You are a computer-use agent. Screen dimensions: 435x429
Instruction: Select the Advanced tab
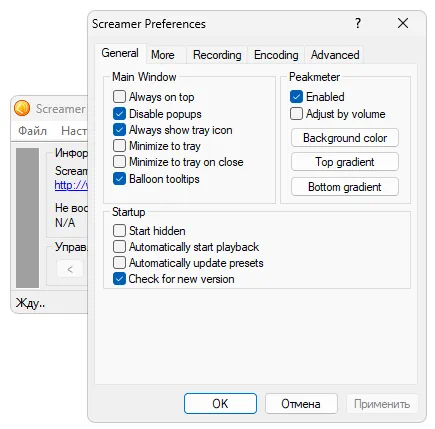pos(335,55)
